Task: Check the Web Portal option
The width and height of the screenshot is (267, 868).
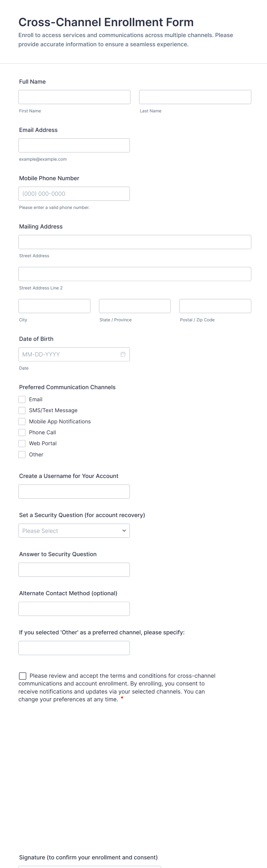Action: pos(22,443)
